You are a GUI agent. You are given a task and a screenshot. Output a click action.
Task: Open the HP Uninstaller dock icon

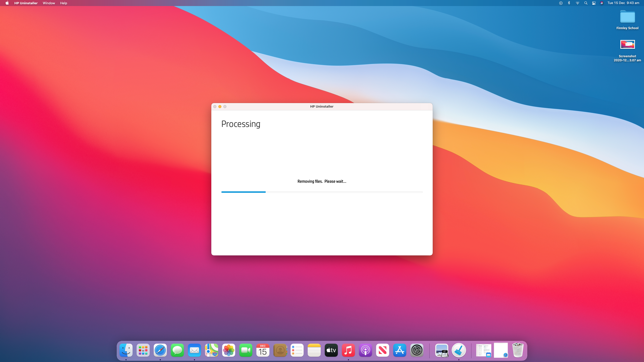pyautogui.click(x=459, y=350)
